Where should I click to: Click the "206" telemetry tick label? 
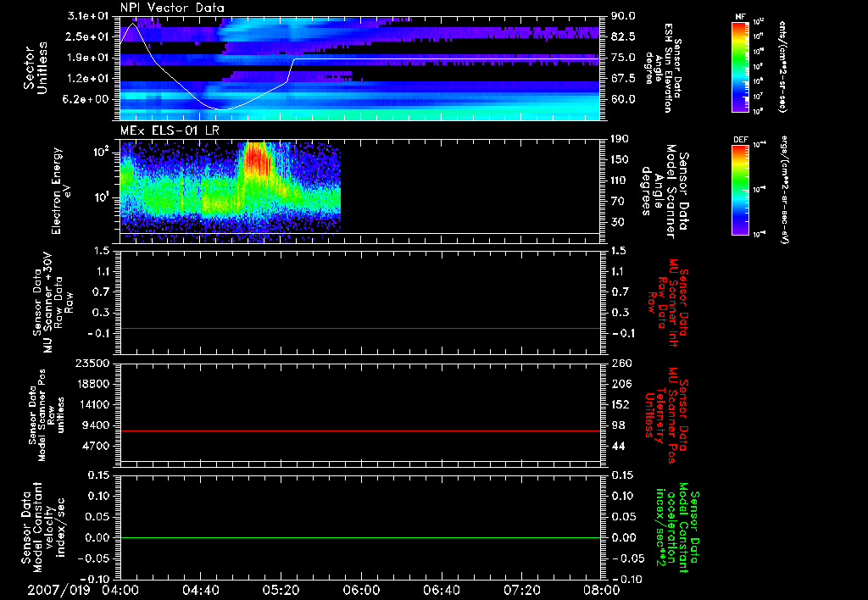620,384
